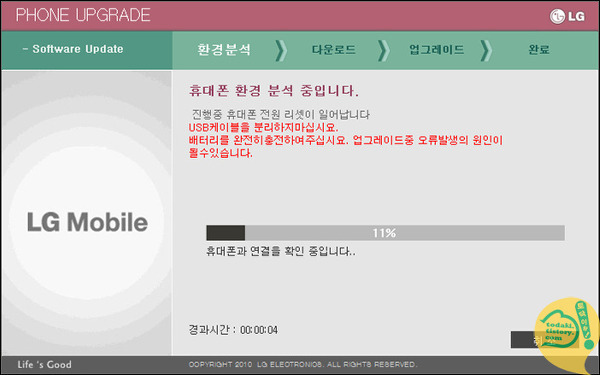Click the red USB케이블을 분리하지마십시요 warning

pos(263,127)
